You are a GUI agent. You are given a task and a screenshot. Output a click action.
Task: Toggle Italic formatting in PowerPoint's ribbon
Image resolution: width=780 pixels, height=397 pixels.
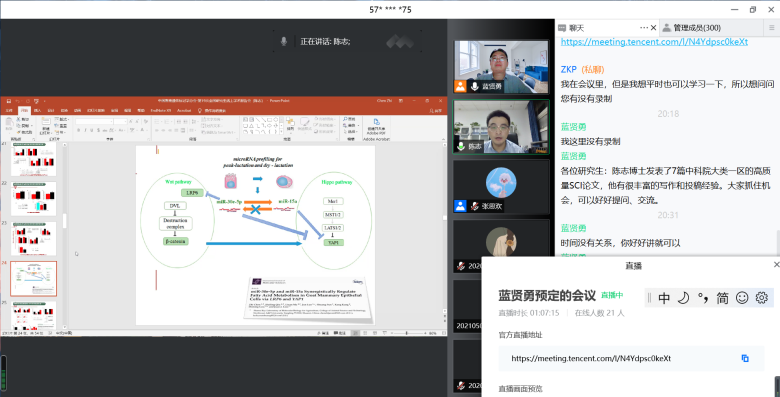[85, 130]
